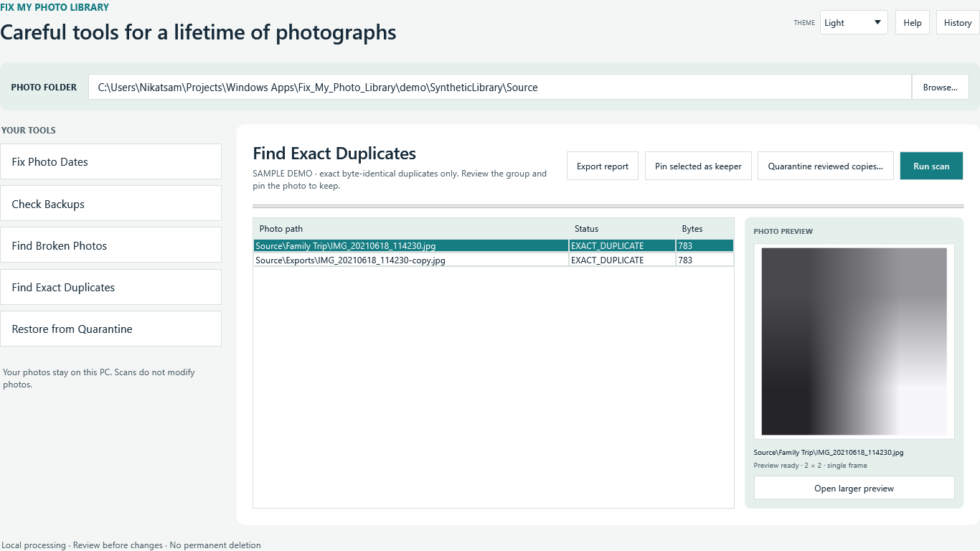Open the Fix Photo Dates tool

pos(111,161)
